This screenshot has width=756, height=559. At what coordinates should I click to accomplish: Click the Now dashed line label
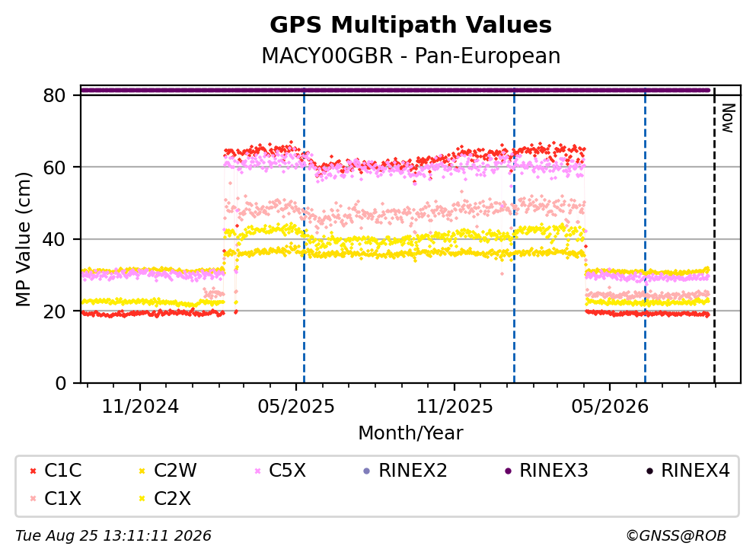pos(727,118)
